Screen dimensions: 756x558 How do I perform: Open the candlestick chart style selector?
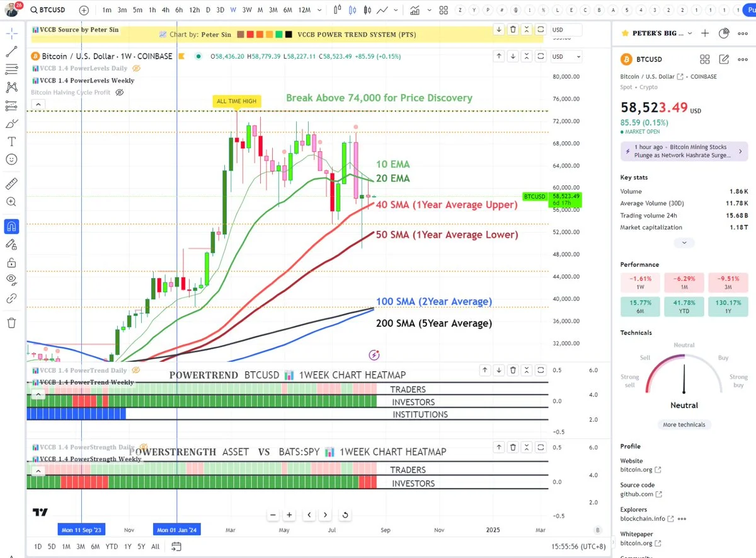coord(352,10)
